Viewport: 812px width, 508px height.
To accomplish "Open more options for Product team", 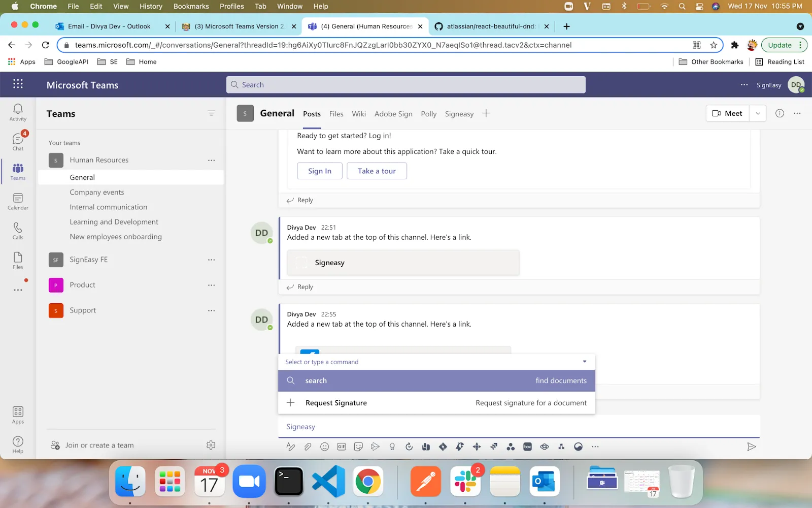I will coord(211,285).
